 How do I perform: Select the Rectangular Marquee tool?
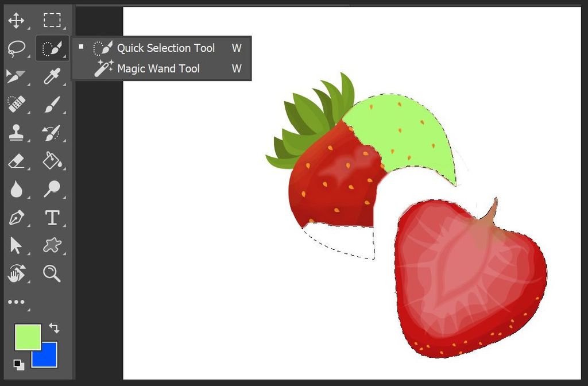[52, 20]
